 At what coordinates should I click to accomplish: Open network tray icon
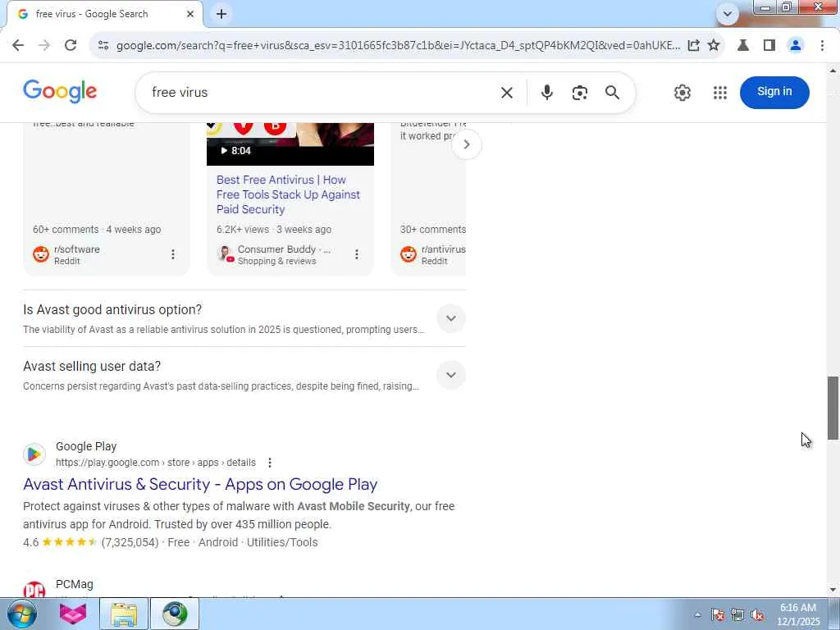(x=737, y=615)
